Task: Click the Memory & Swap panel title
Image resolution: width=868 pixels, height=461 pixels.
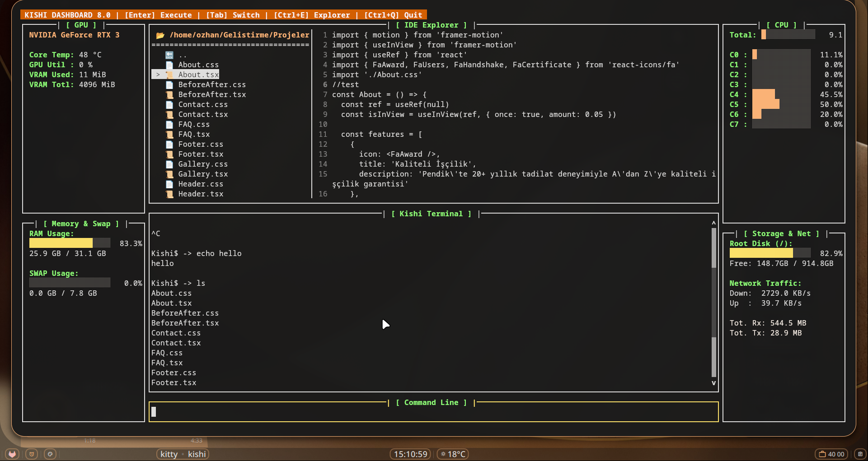Action: [81, 224]
